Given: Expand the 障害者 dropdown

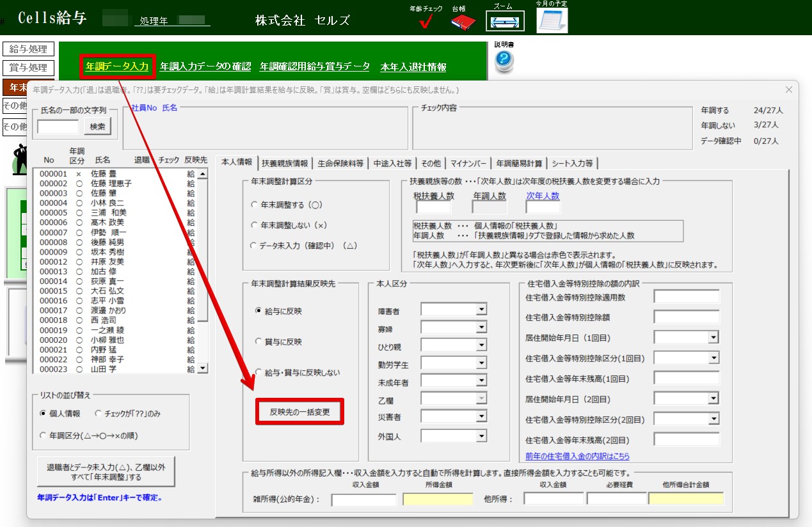Looking at the screenshot, I should click(481, 310).
